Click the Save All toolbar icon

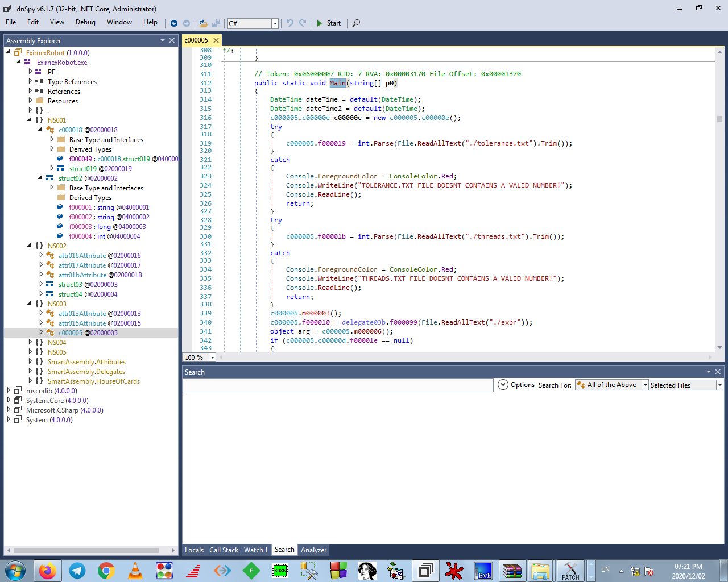click(x=216, y=23)
